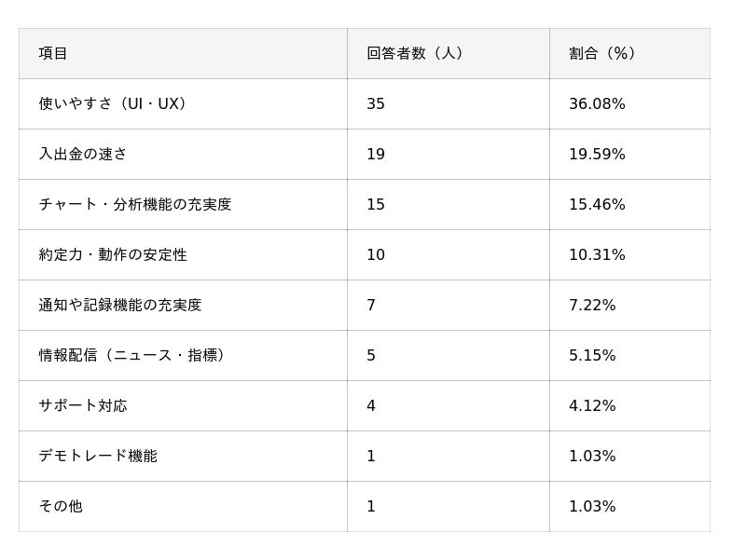Click the respondent count 10 cell
Image resolution: width=746 pixels, height=560 pixels.
point(376,254)
